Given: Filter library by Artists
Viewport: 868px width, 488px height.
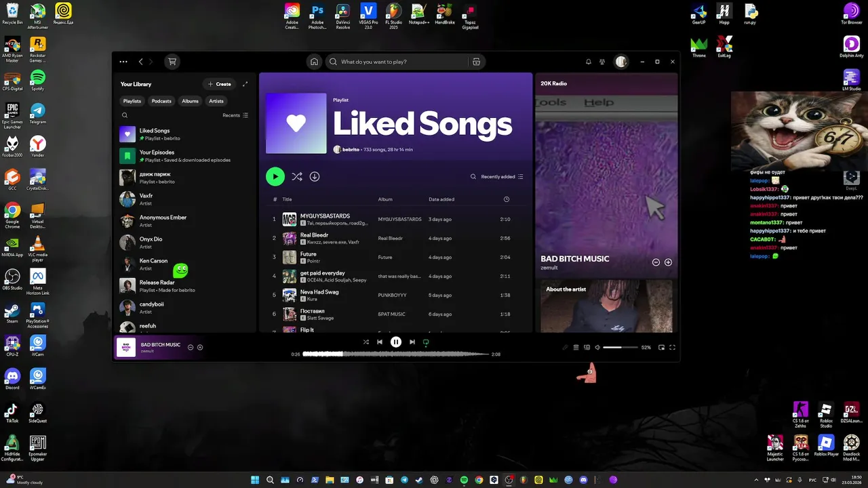Looking at the screenshot, I should tap(216, 101).
